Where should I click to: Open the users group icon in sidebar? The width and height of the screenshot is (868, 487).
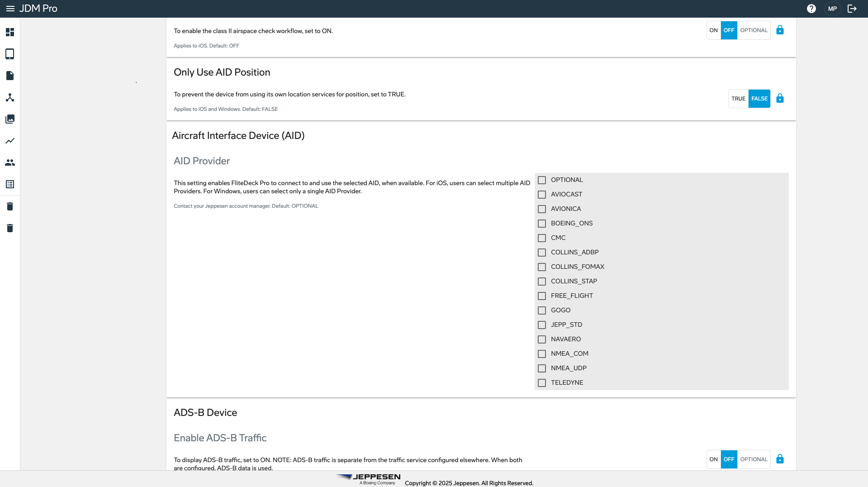10,162
